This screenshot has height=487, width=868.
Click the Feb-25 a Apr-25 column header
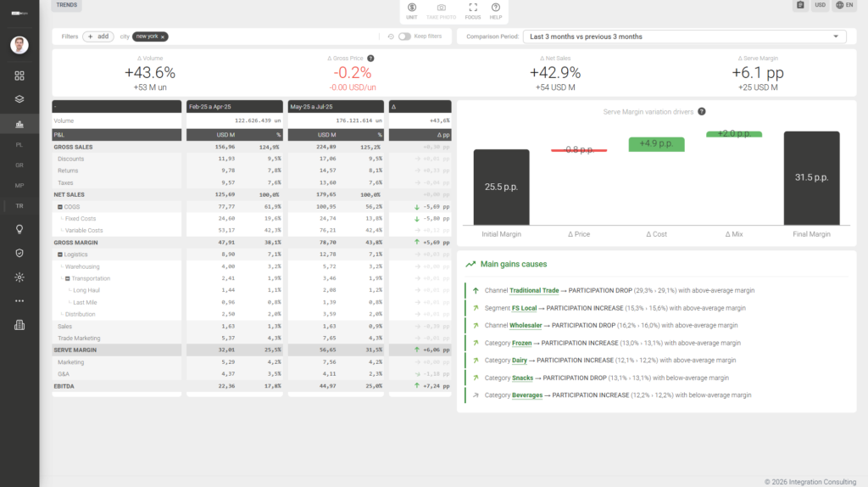point(235,106)
